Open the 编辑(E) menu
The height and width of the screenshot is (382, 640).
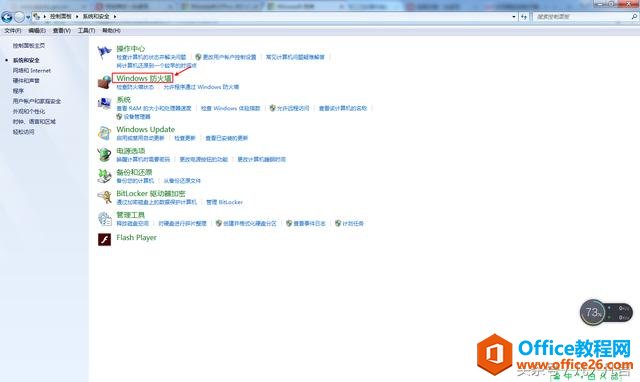coord(37,31)
